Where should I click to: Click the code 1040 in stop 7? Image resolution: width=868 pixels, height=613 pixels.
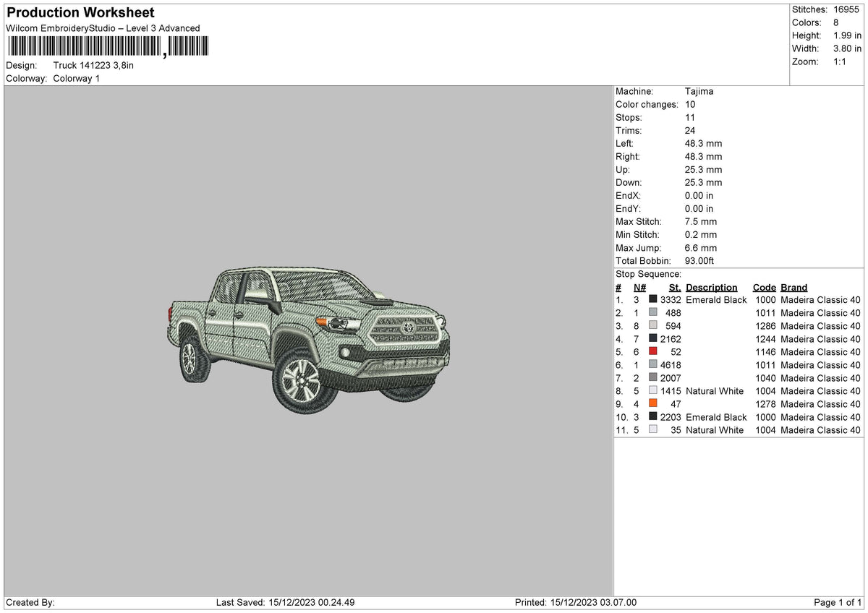click(765, 377)
